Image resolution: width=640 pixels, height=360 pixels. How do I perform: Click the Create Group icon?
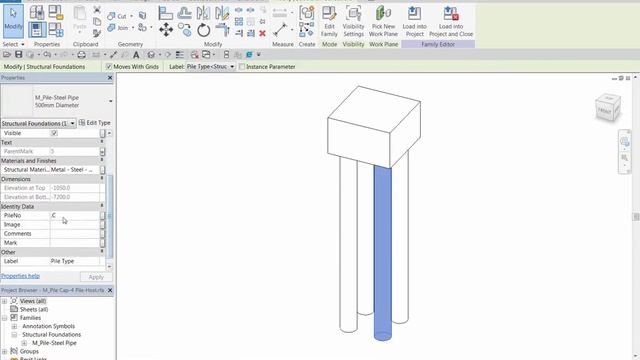[307, 30]
